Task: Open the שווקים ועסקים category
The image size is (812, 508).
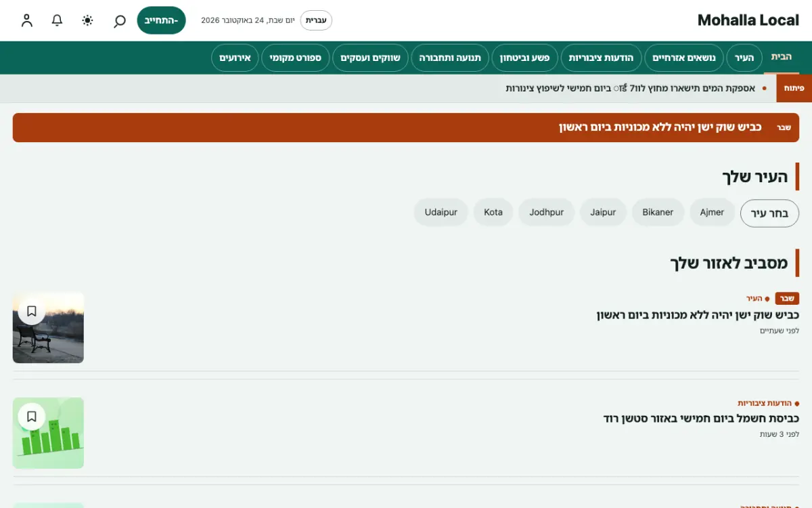Action: [371, 58]
